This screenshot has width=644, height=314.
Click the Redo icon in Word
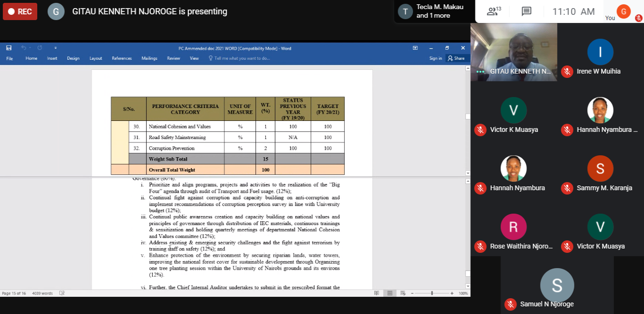40,48
